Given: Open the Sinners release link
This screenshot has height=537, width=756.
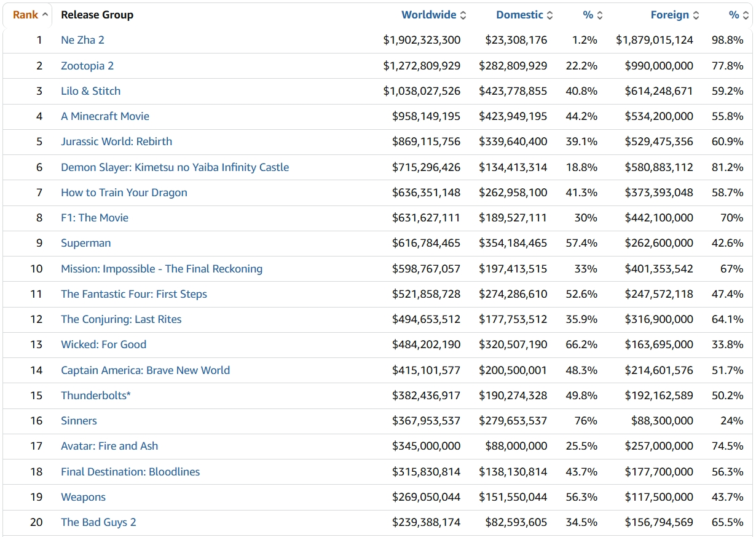Looking at the screenshot, I should coord(79,421).
